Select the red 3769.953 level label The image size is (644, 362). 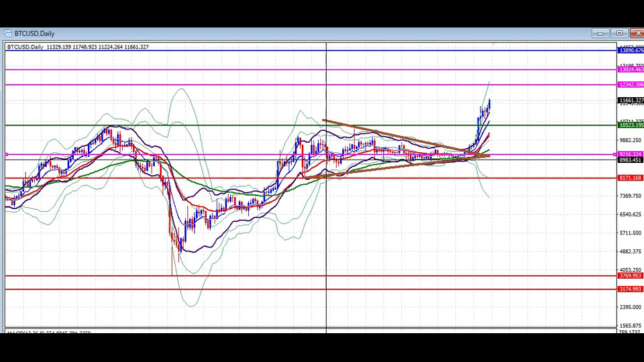pos(631,276)
